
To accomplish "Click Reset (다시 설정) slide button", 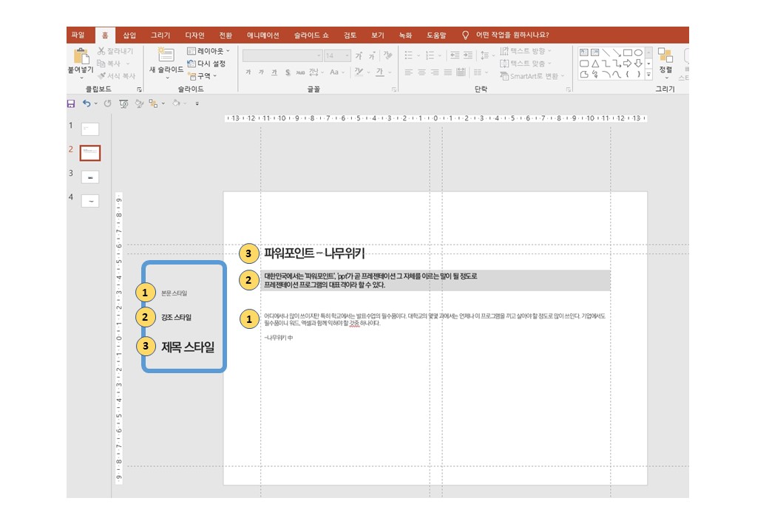I will tap(206, 64).
